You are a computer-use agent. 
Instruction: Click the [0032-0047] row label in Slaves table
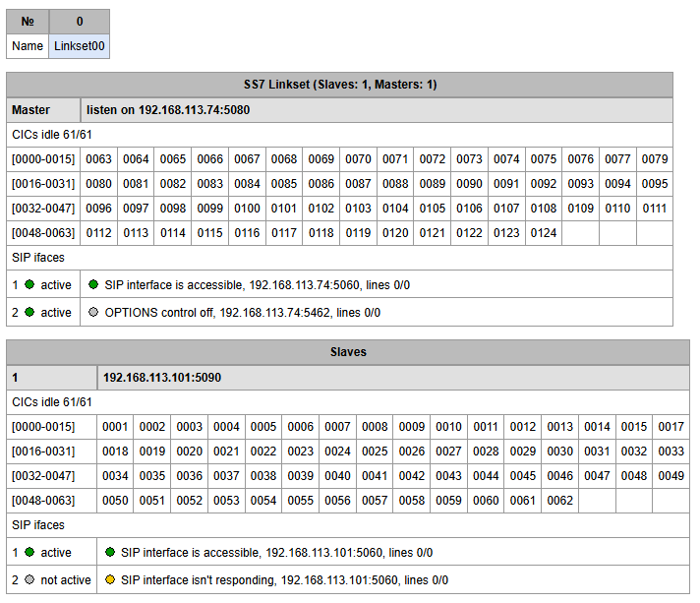(43, 476)
